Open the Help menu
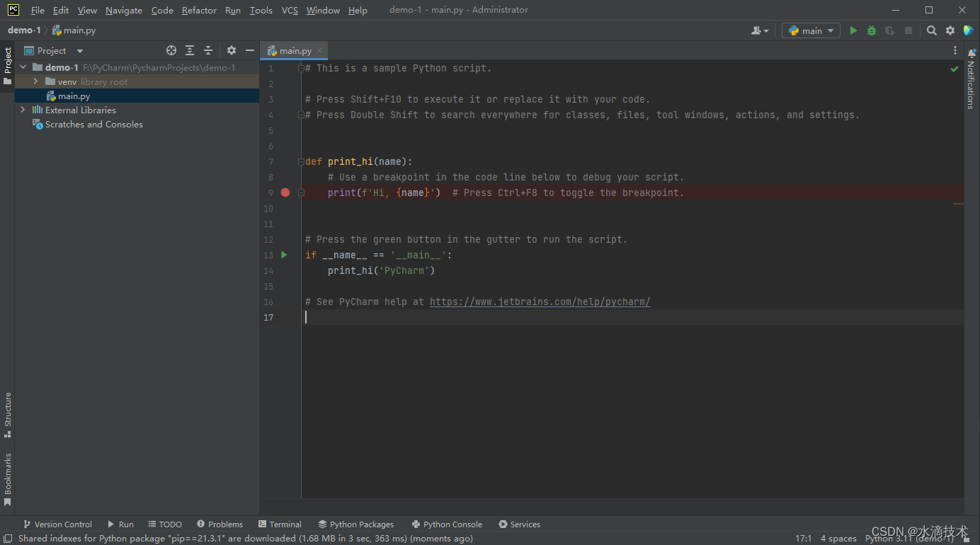 tap(358, 10)
